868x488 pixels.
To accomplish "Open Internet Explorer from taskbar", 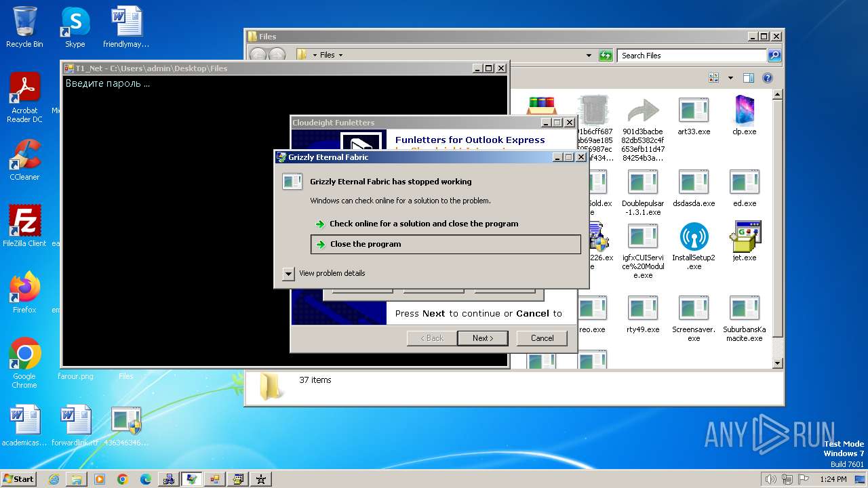I will click(54, 479).
